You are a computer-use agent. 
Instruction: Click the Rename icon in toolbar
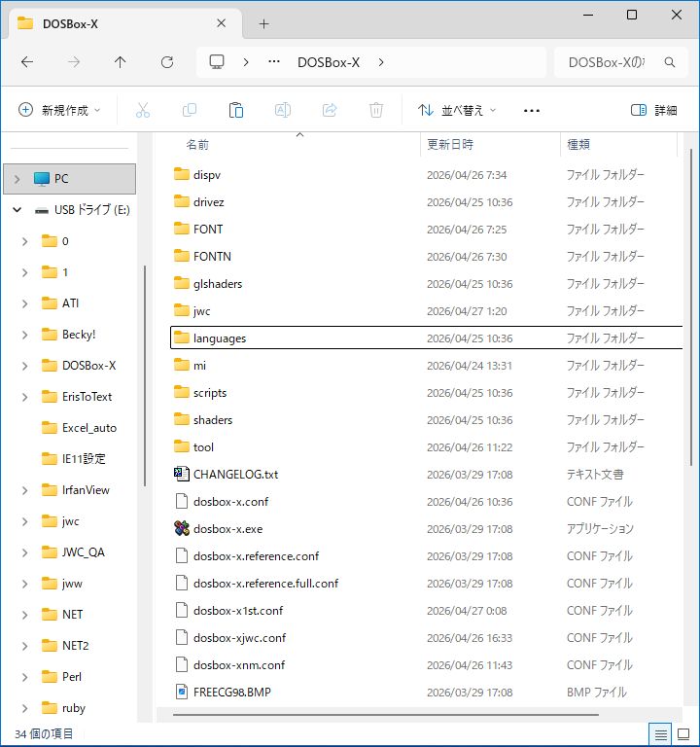[283, 110]
